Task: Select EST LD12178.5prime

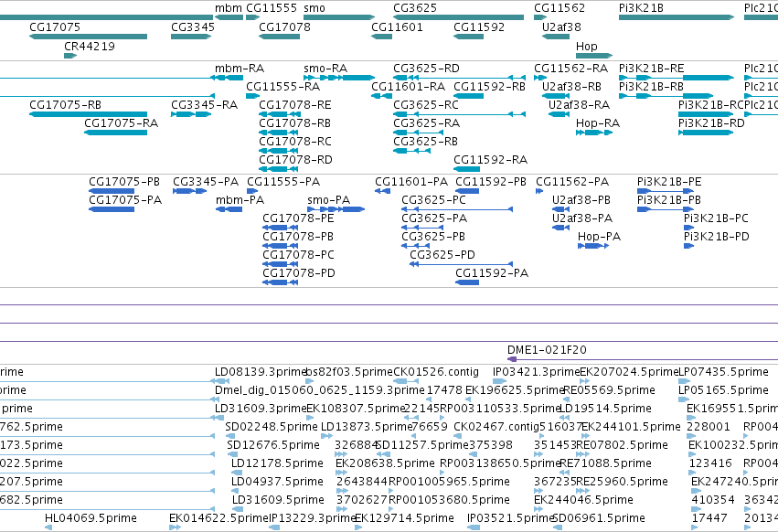Action: click(x=239, y=473)
